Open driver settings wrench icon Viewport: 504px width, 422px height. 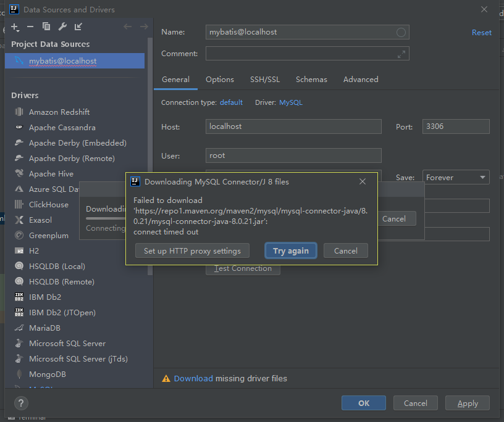tap(62, 27)
